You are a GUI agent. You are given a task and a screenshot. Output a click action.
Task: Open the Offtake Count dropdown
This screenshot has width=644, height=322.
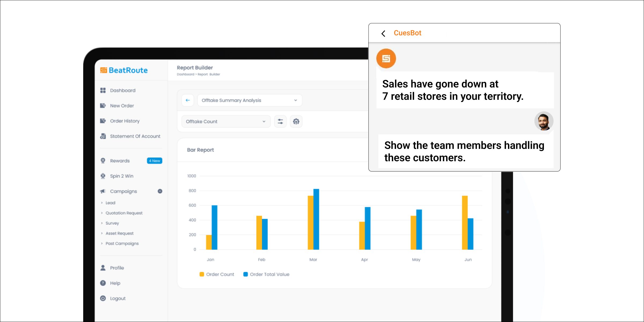(226, 122)
